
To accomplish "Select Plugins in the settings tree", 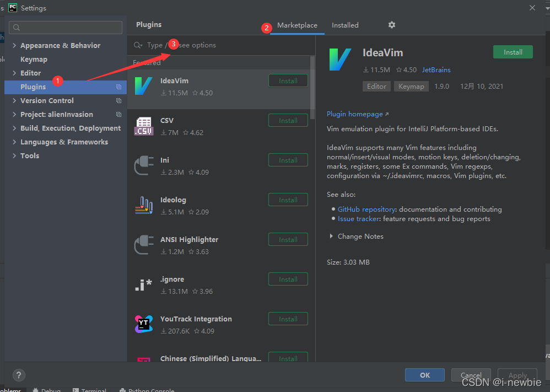I will (66, 87).
